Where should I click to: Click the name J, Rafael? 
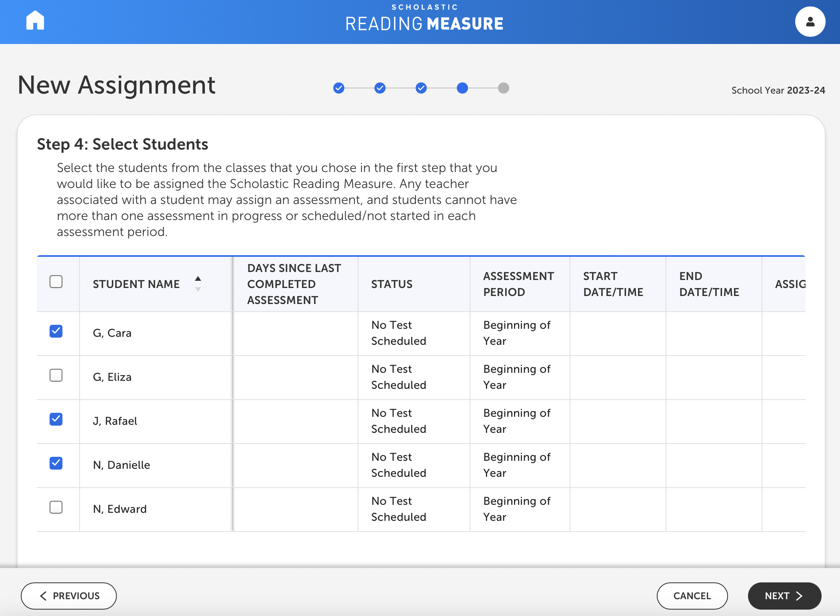tap(115, 421)
